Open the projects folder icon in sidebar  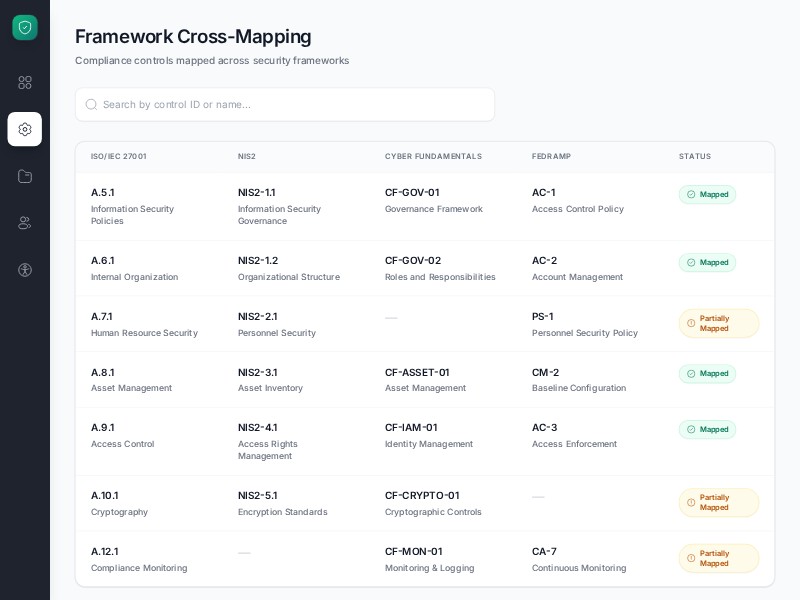coord(25,176)
